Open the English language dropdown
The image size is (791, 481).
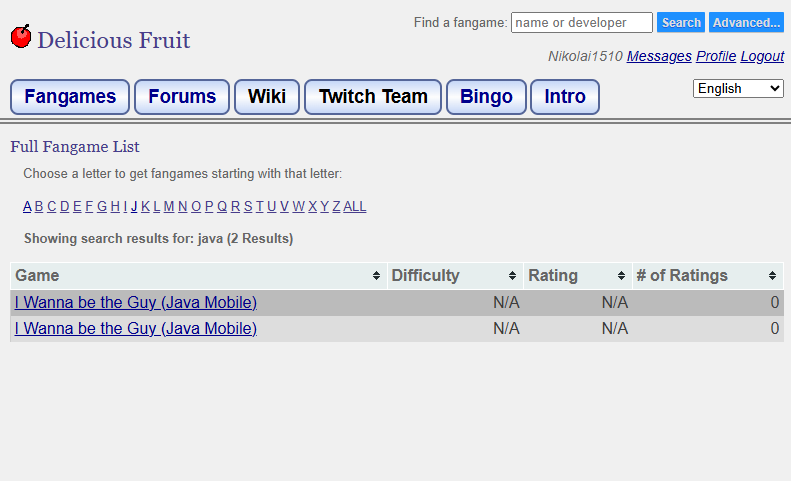point(738,88)
